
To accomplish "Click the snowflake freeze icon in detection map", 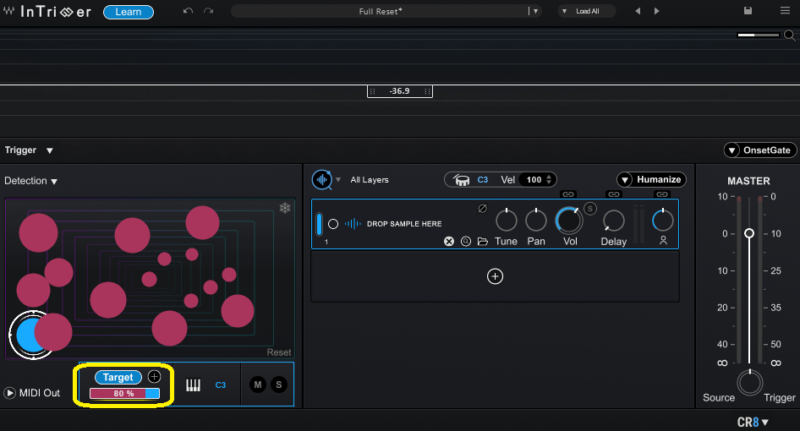I will pyautogui.click(x=284, y=208).
